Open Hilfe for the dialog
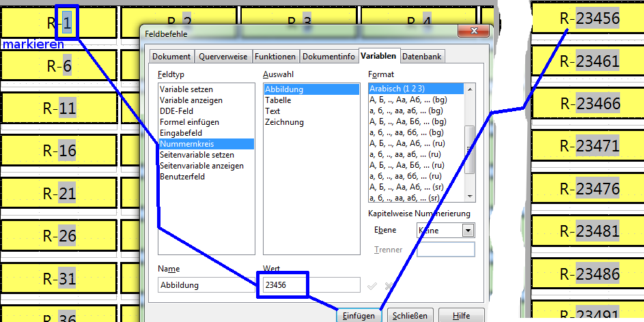 [x=462, y=316]
